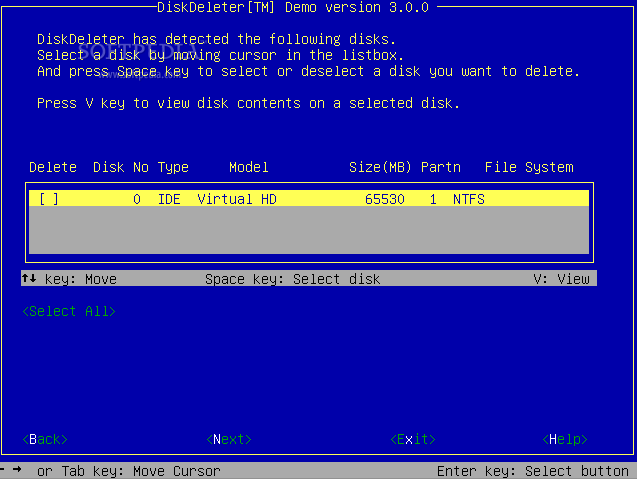The height and width of the screenshot is (479, 637).
Task: Proceed with the Next button
Action: pyautogui.click(x=229, y=439)
